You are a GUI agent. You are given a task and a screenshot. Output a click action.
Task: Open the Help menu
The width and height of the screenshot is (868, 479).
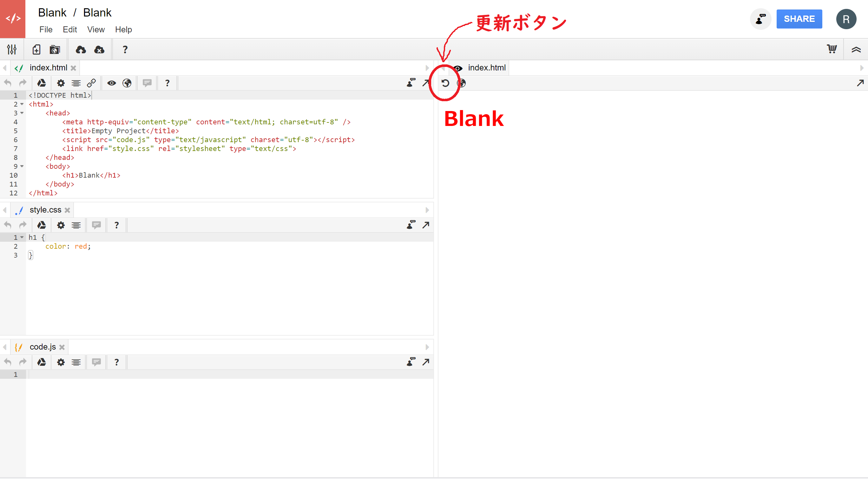pyautogui.click(x=123, y=30)
